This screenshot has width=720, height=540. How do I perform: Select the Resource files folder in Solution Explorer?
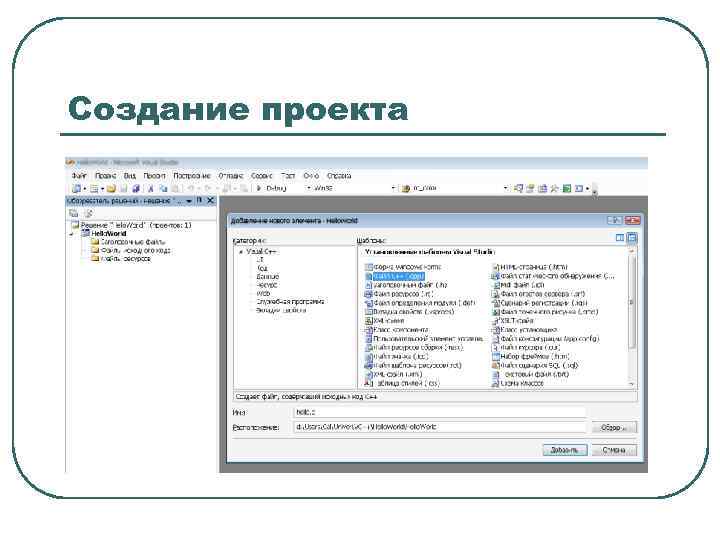click(121, 259)
